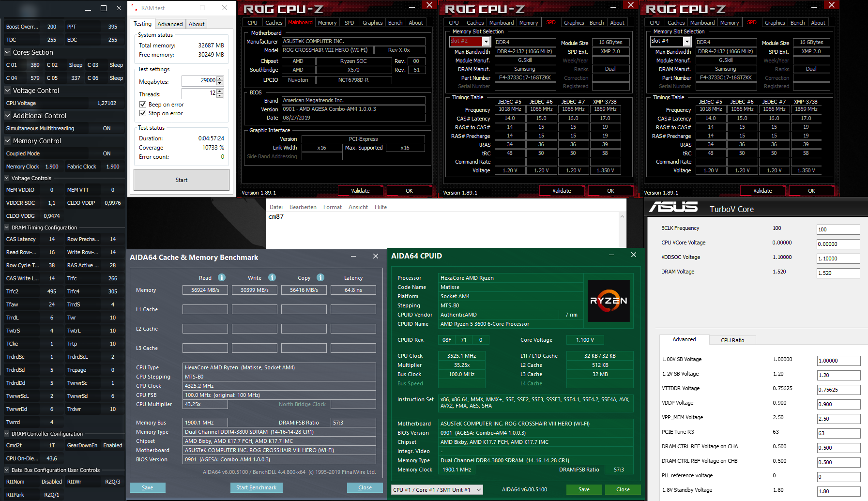Collapse the Memory Control section
This screenshot has height=501, width=868.
7,141
